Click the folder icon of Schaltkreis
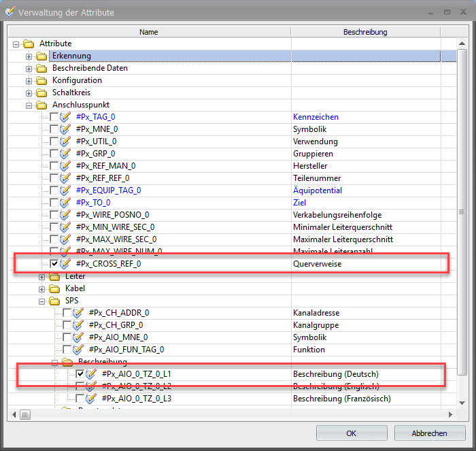Image resolution: width=476 pixels, height=451 pixels. (x=41, y=93)
